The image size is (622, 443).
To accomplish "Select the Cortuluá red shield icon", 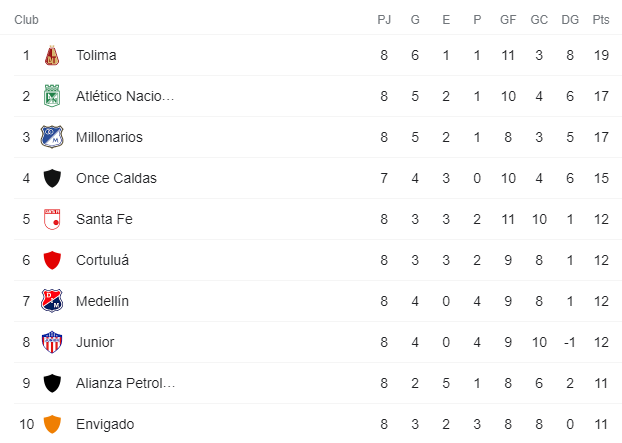I will point(52,260).
